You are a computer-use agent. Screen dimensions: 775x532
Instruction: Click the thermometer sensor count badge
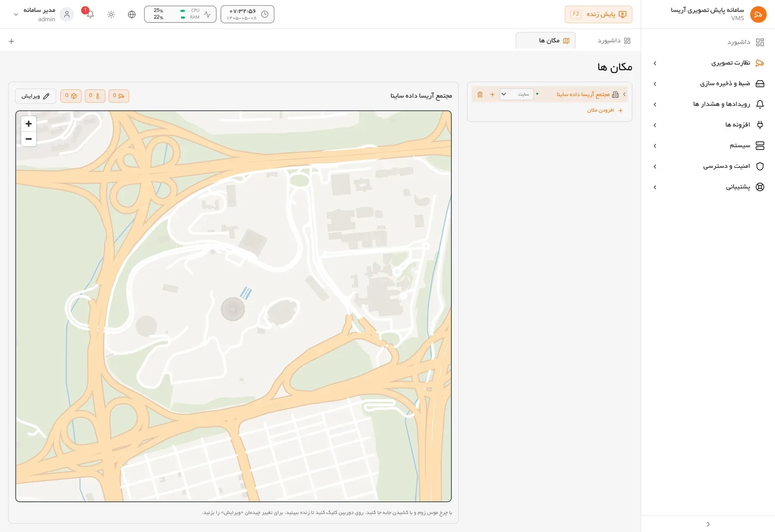click(x=95, y=96)
